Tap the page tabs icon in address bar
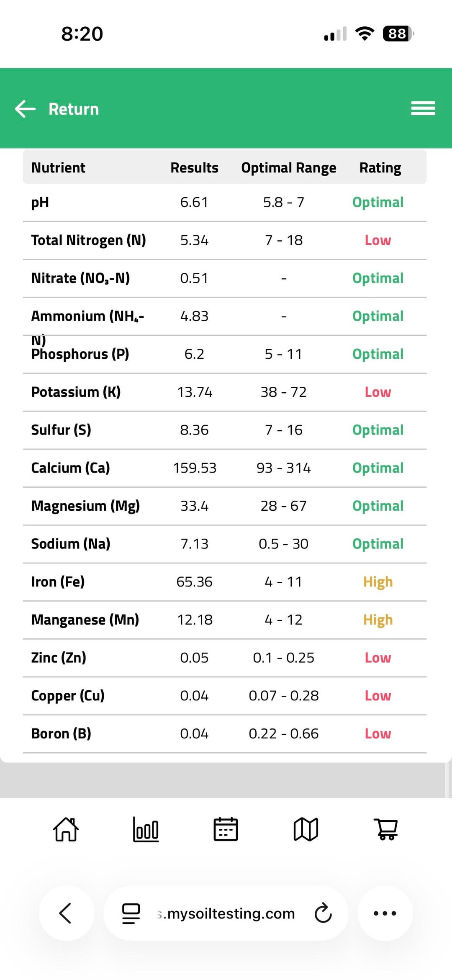Viewport: 452px width, 980px height. pyautogui.click(x=131, y=913)
